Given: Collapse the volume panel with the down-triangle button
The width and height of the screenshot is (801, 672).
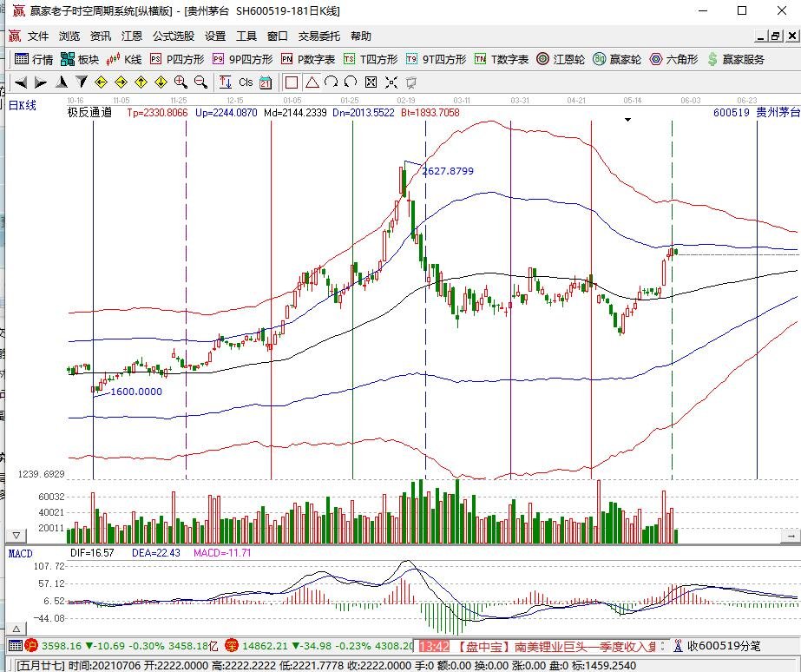Looking at the screenshot, I should tap(16, 536).
